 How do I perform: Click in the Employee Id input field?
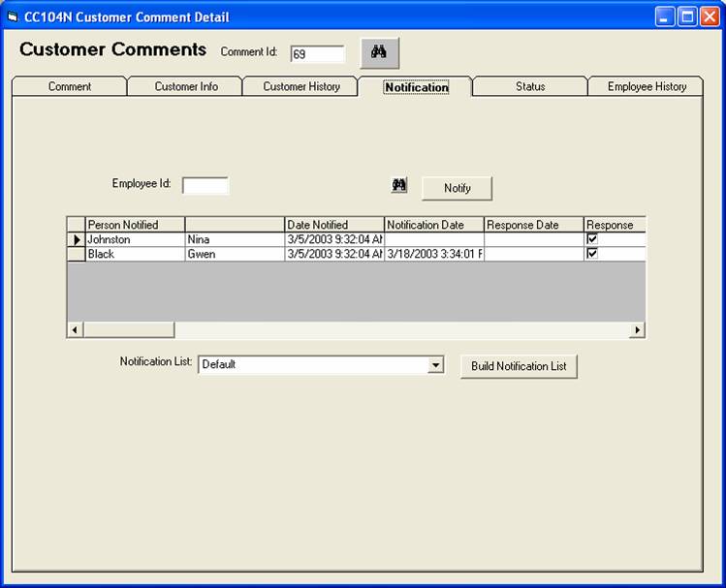(x=205, y=186)
